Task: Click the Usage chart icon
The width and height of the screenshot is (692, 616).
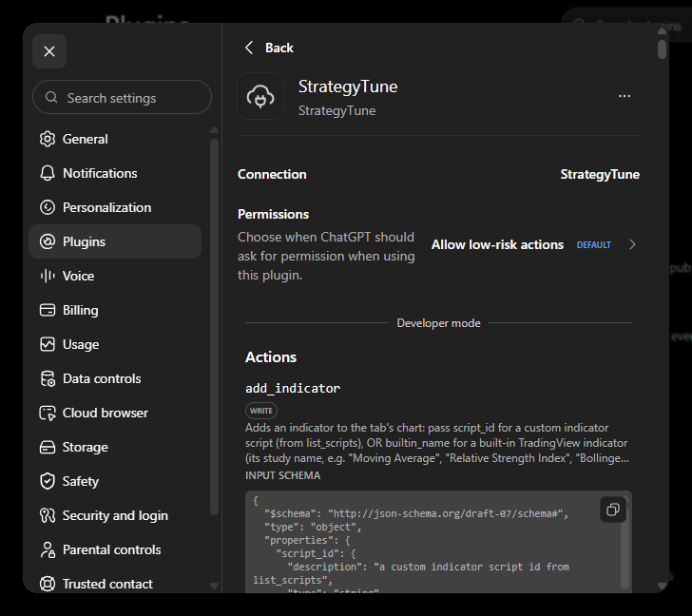Action: pos(48,344)
